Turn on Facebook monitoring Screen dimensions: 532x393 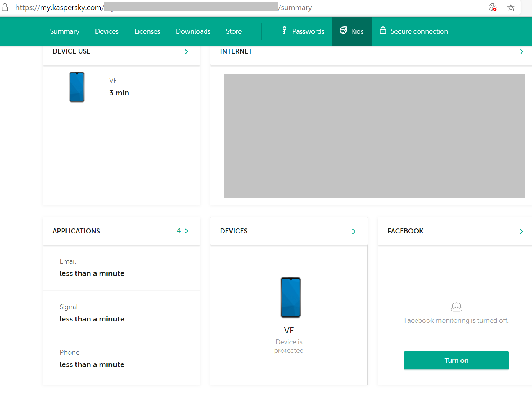click(456, 360)
